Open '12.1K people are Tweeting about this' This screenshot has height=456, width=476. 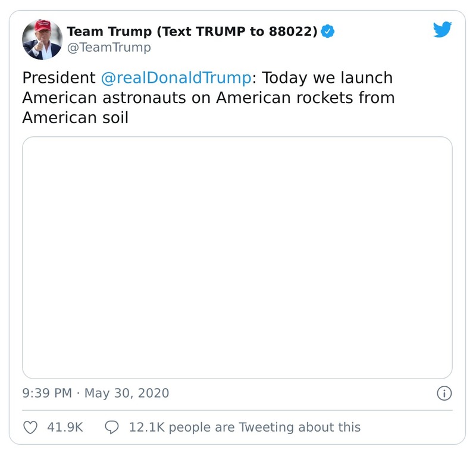pyautogui.click(x=245, y=427)
